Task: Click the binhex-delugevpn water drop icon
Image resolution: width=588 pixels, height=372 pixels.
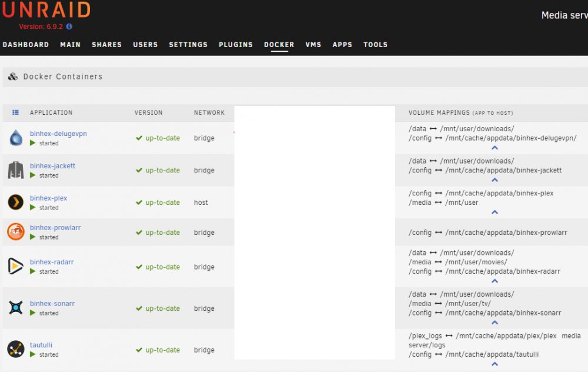Action: [x=16, y=137]
